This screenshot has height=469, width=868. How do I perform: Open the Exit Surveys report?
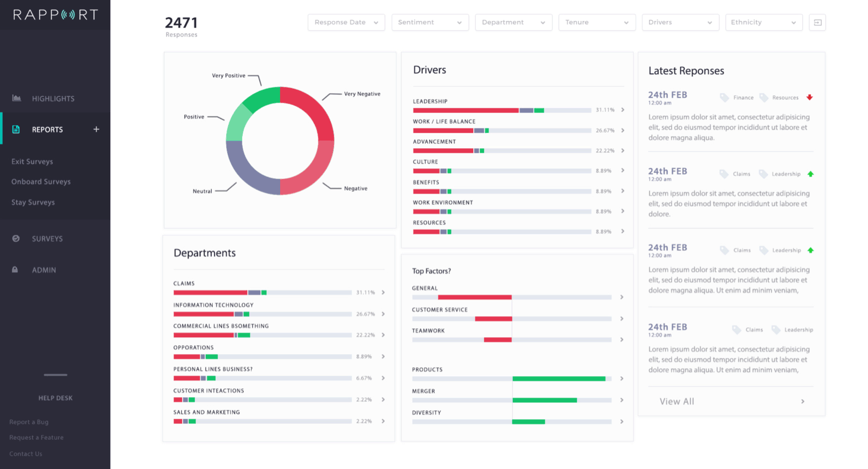point(32,161)
